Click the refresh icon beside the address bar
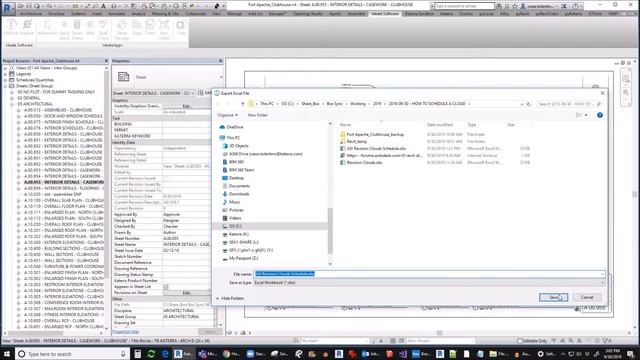640x360 pixels. 528,104
